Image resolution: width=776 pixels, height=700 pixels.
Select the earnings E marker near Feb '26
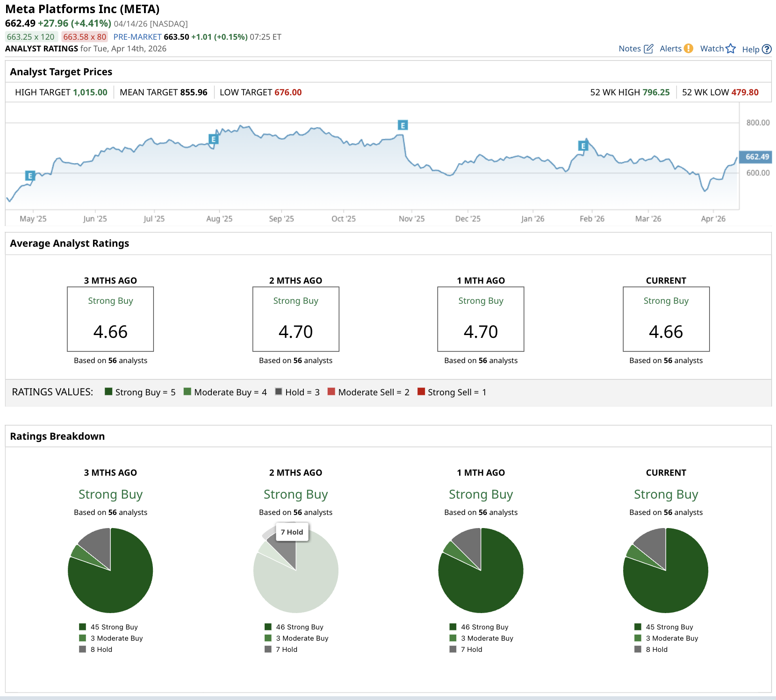[582, 146]
